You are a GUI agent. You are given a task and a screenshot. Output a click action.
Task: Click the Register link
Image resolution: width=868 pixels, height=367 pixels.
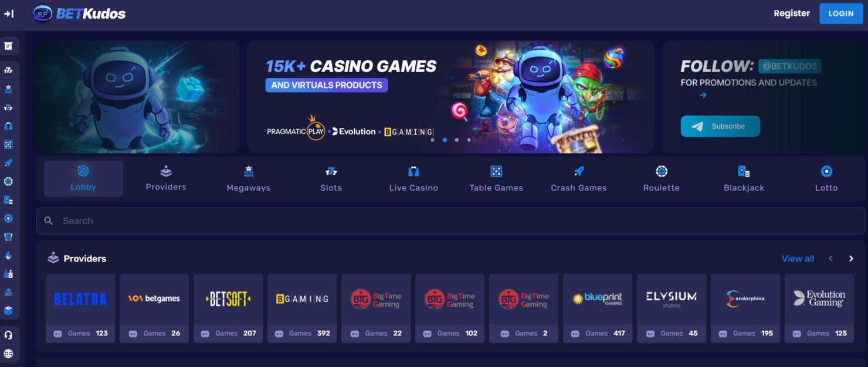coord(792,13)
